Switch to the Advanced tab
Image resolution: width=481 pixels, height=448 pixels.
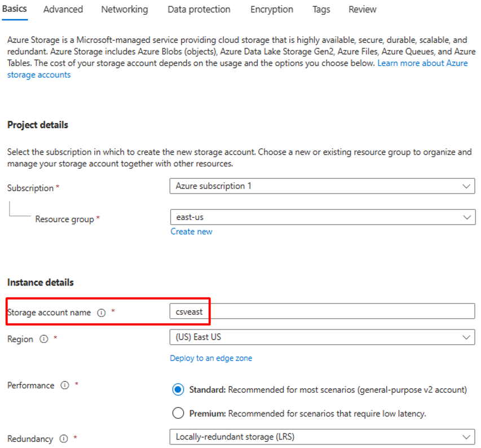pos(63,10)
